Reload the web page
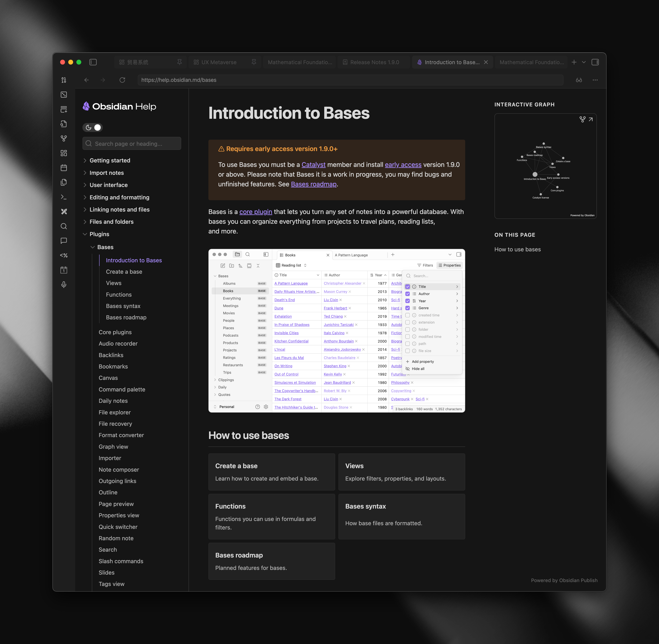This screenshot has width=659, height=644. (122, 80)
